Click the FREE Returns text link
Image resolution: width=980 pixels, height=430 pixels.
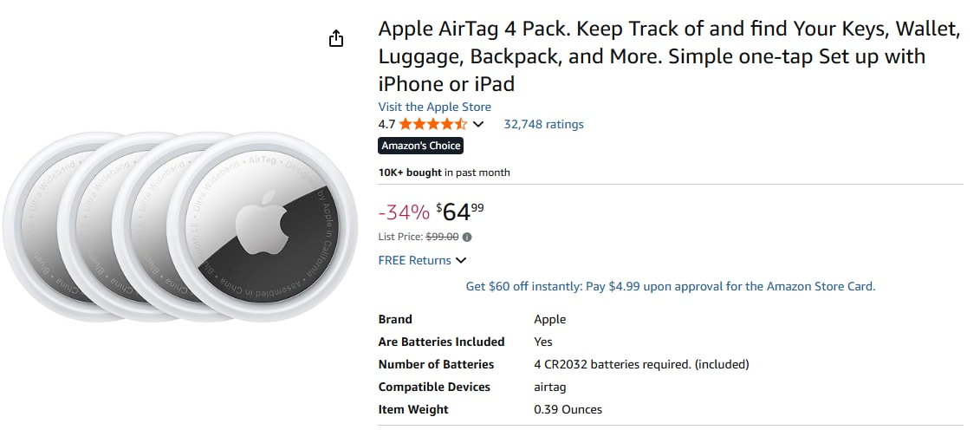coord(414,260)
